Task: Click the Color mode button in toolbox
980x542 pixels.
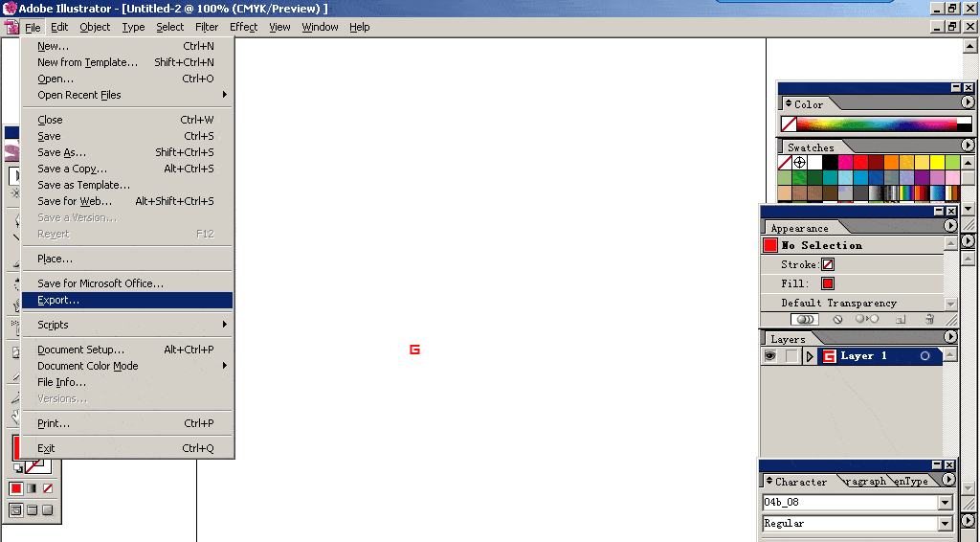Action: (x=16, y=488)
